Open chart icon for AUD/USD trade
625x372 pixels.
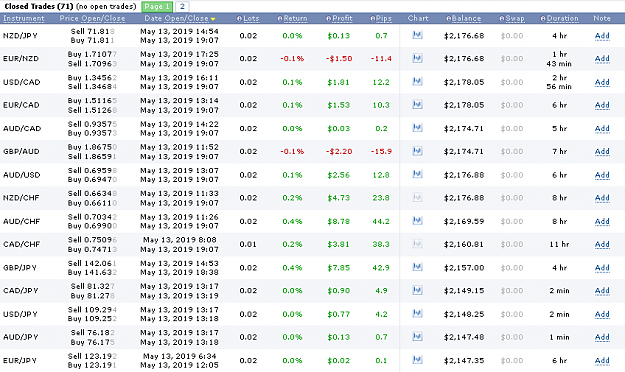click(417, 174)
